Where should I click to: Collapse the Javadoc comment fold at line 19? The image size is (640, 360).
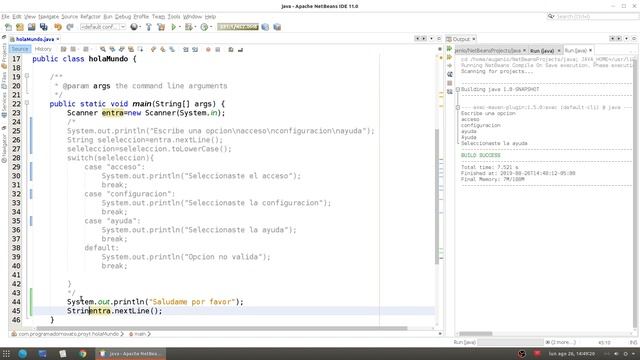point(27,76)
